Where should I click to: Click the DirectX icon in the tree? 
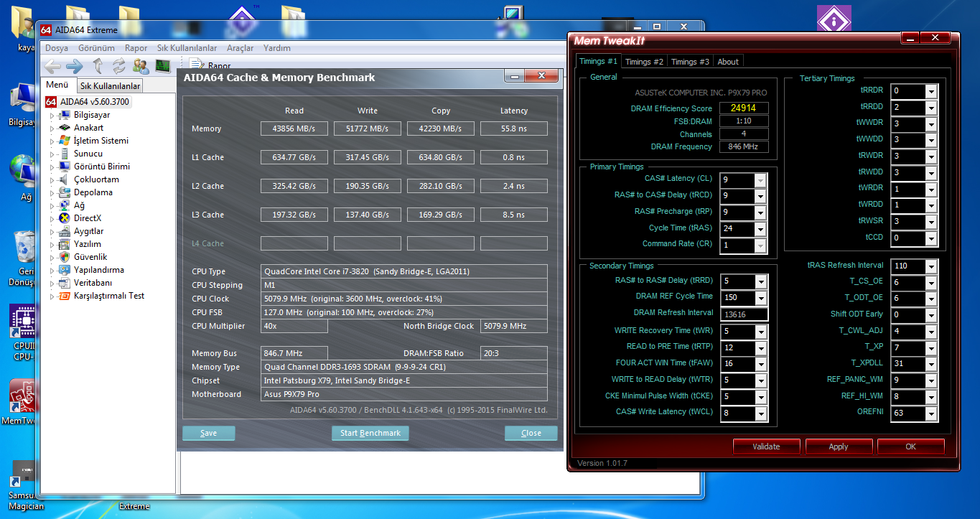point(65,218)
